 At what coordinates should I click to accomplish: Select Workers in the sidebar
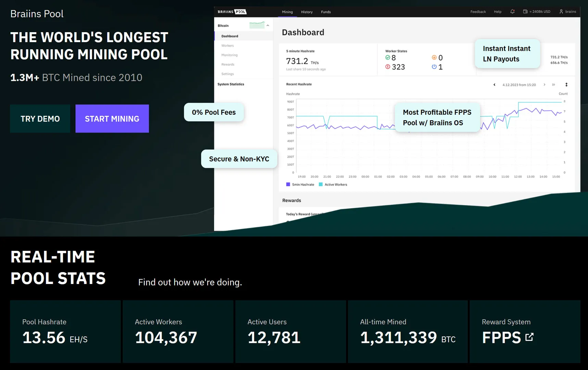pos(227,46)
